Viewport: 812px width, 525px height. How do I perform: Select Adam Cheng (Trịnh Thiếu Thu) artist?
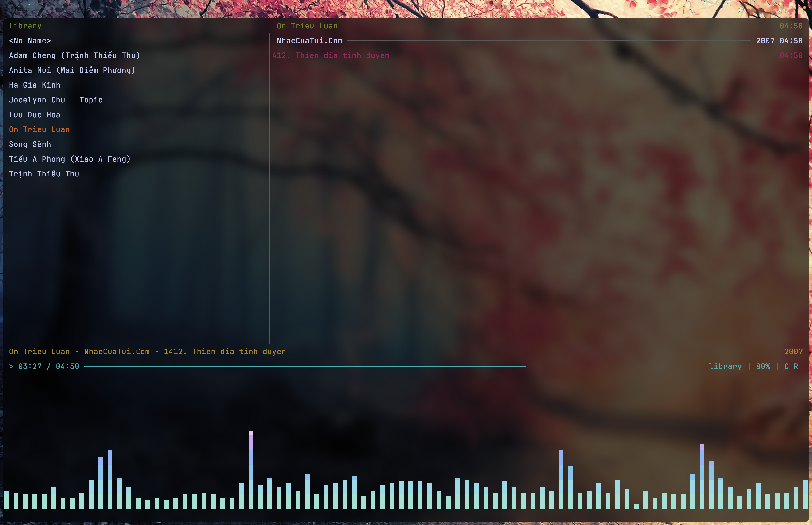pyautogui.click(x=74, y=55)
